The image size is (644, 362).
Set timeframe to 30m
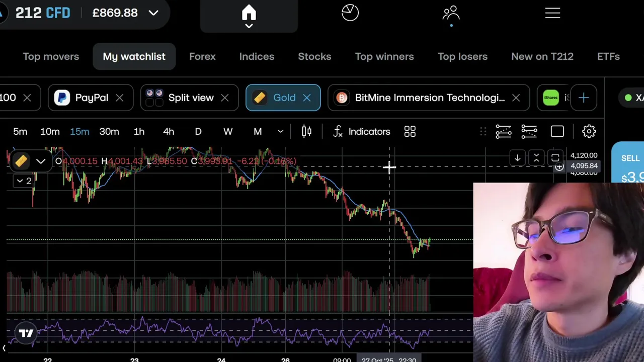pyautogui.click(x=109, y=132)
